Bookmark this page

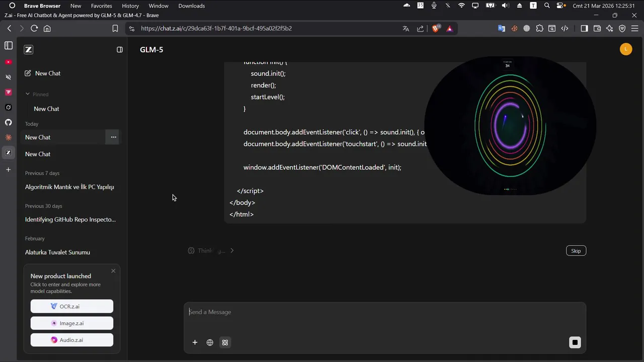[115, 29]
